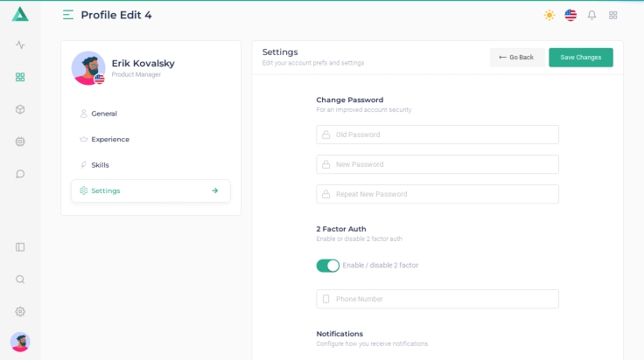Collapse the sidebar via hamburger menu icon
The height and width of the screenshot is (360, 644).
pyautogui.click(x=68, y=15)
